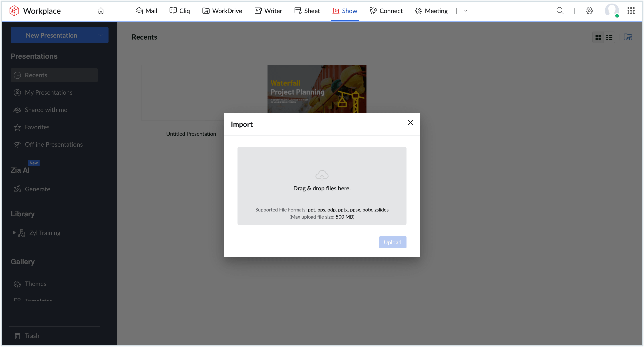Open Workplace settings gear
This screenshot has height=347, width=644.
[589, 11]
